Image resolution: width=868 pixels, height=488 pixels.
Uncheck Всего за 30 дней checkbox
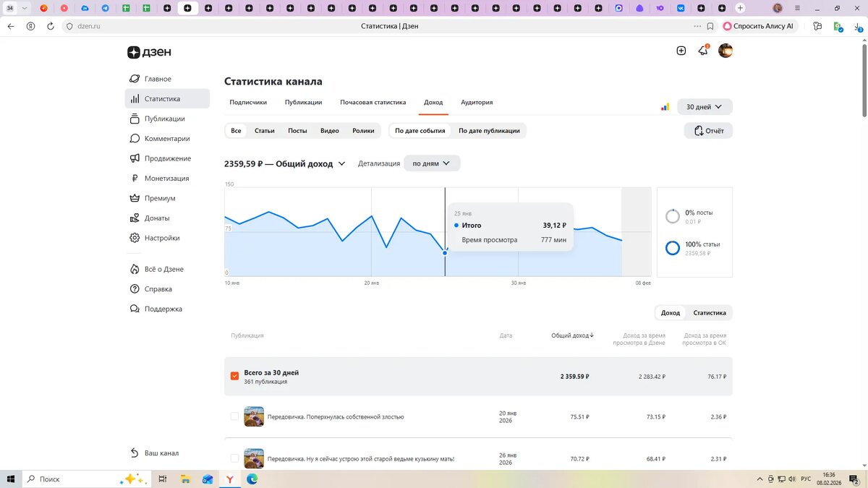(x=234, y=376)
